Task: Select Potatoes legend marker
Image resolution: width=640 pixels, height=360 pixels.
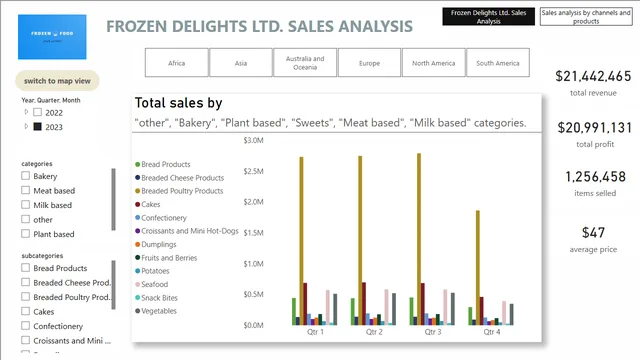Action: 138,271
